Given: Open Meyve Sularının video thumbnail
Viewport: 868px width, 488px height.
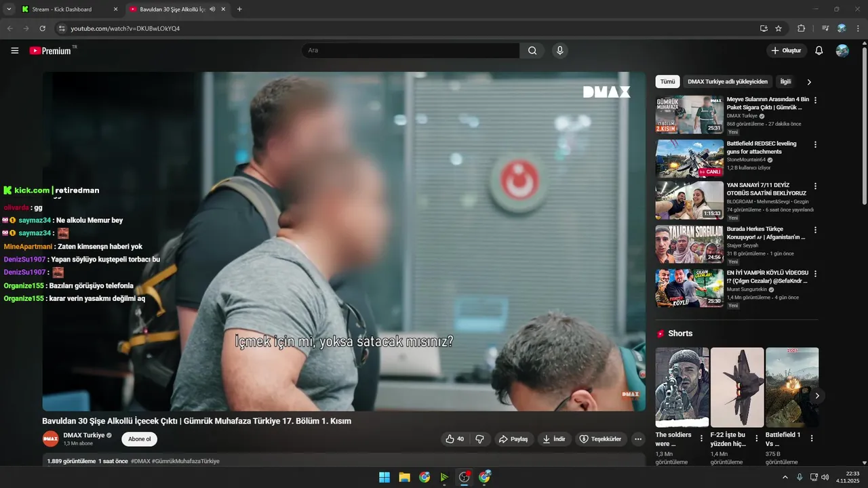Looking at the screenshot, I should tap(689, 114).
